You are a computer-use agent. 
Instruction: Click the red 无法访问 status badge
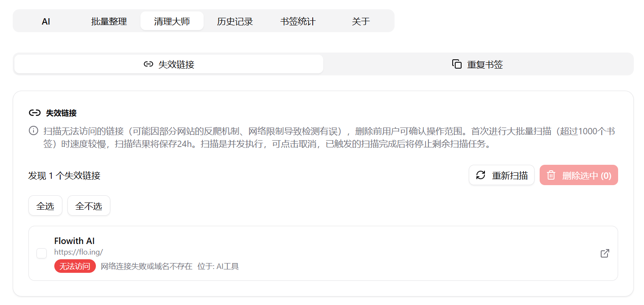[75, 266]
